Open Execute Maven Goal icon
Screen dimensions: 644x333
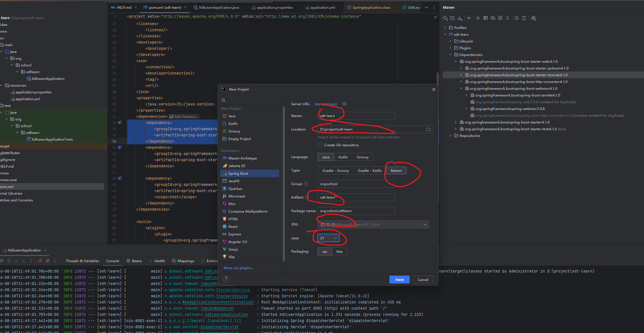[486, 18]
